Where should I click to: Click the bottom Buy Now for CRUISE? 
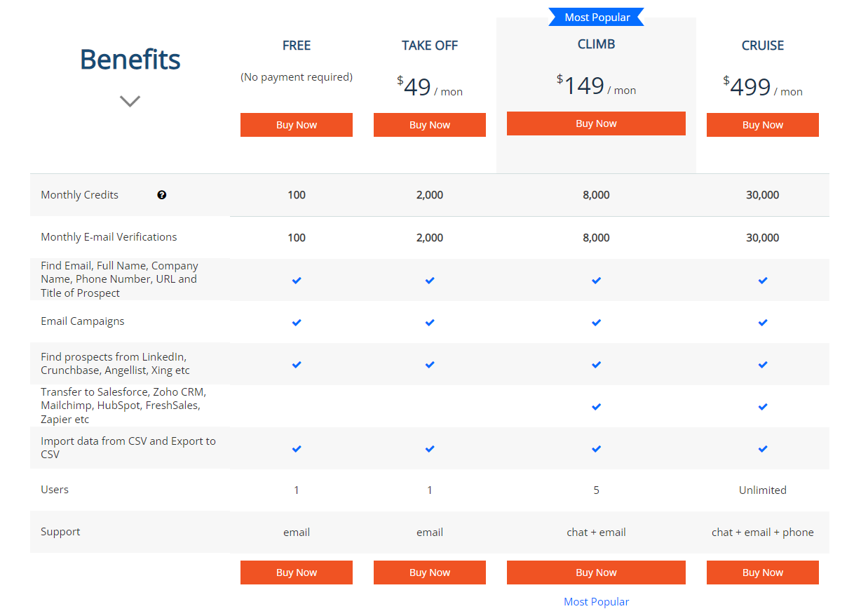tap(763, 572)
